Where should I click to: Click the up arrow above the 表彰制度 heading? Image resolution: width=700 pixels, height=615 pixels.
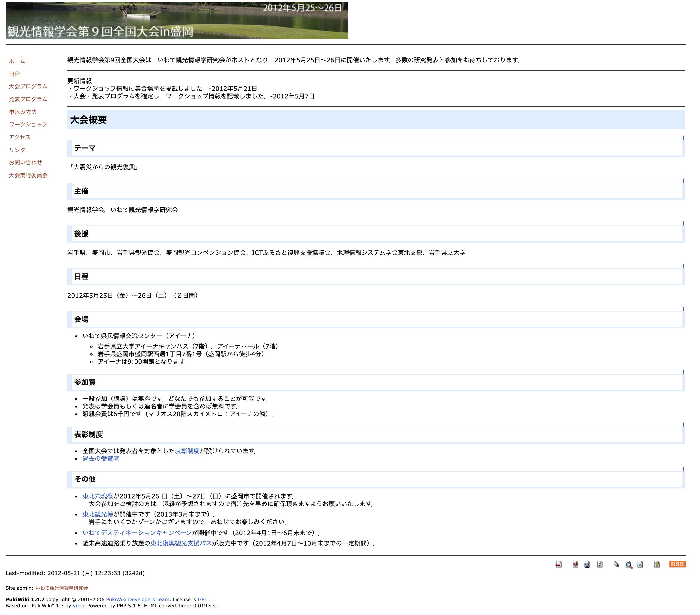pyautogui.click(x=683, y=424)
